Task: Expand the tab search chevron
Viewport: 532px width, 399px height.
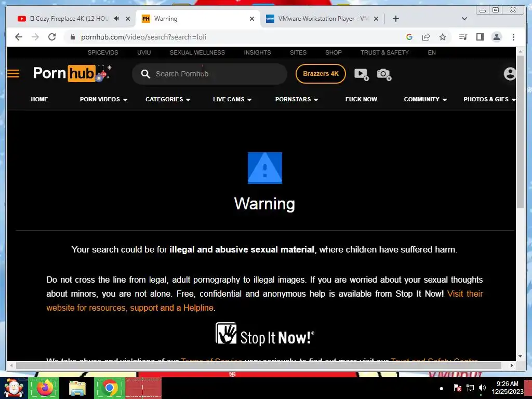Action: (464, 19)
